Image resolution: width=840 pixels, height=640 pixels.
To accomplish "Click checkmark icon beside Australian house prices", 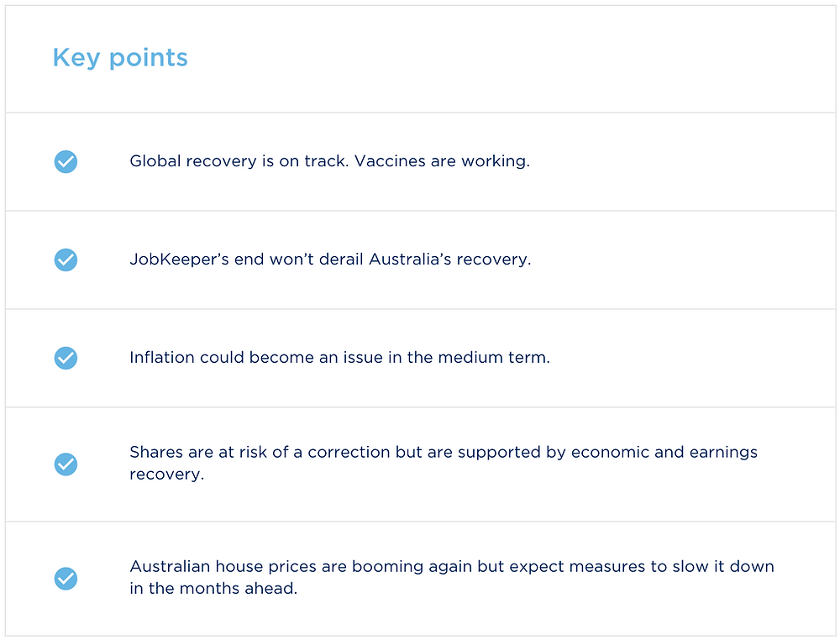I will (x=66, y=579).
